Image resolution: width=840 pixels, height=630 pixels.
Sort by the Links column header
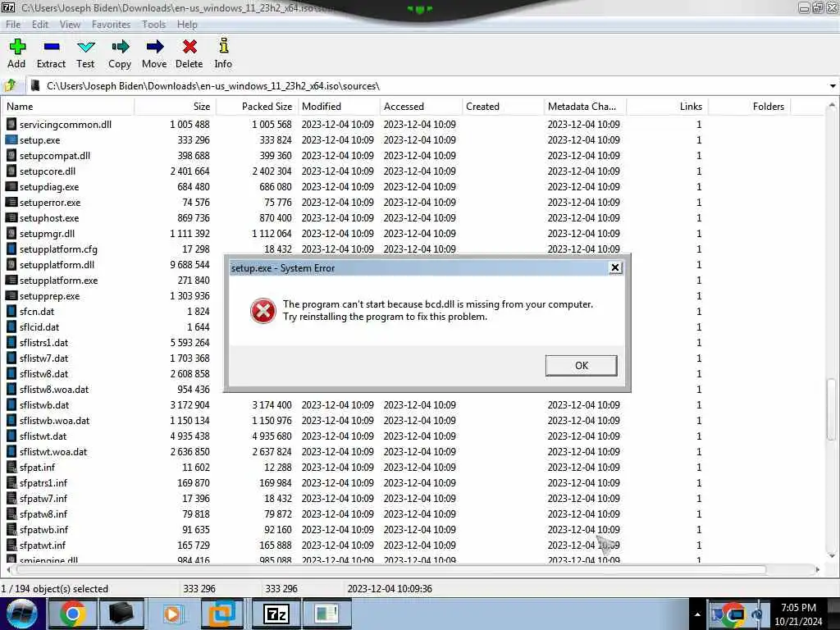tap(667, 106)
